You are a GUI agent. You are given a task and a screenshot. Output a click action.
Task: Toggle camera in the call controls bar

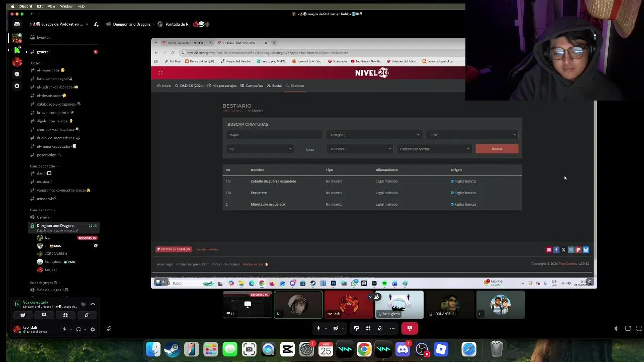pyautogui.click(x=336, y=328)
